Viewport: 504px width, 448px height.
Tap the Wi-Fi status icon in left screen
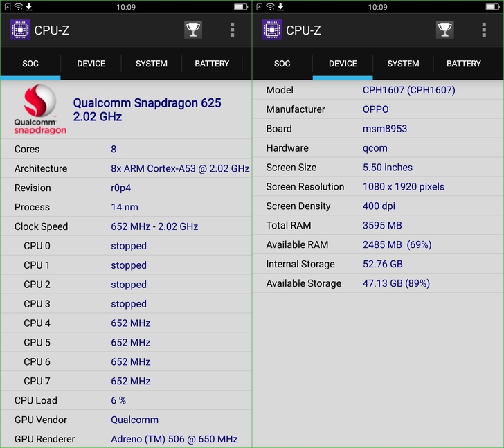point(19,6)
